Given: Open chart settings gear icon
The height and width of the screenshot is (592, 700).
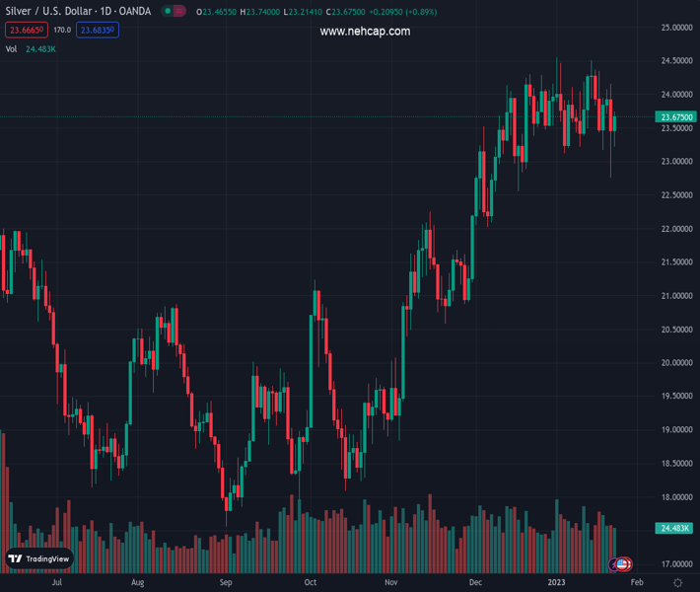Looking at the screenshot, I should click(x=677, y=583).
